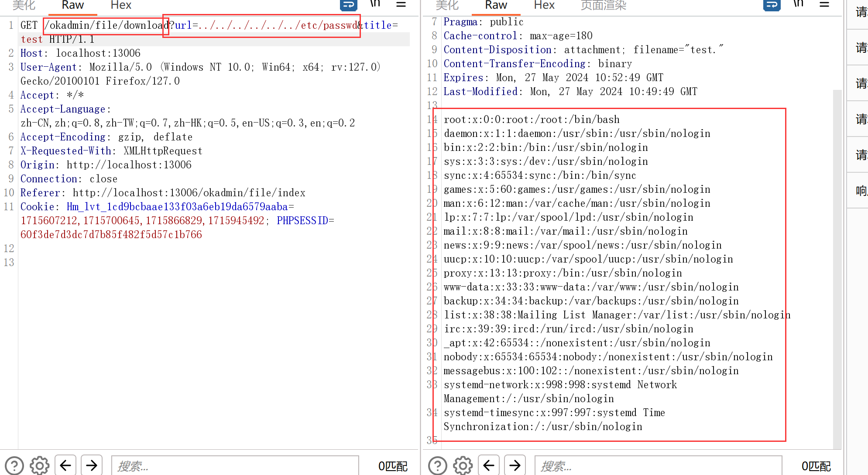868x475 pixels.
Task: Open 美化 tab in request panel
Action: [x=24, y=5]
